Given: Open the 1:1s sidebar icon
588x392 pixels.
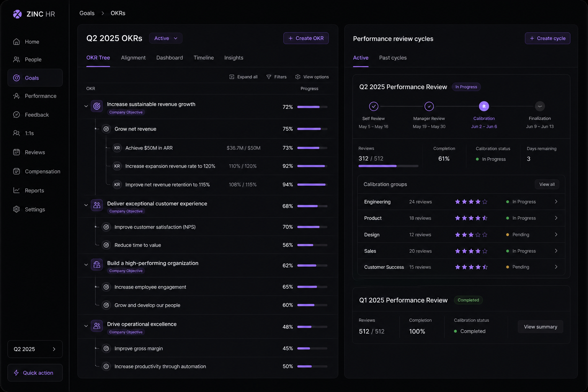Looking at the screenshot, I should pos(16,133).
